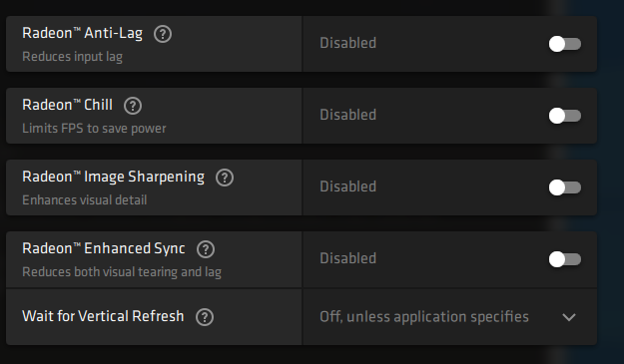The image size is (624, 364).
Task: Expand Wait for Vertical Refresh chevron
Action: coord(569,317)
